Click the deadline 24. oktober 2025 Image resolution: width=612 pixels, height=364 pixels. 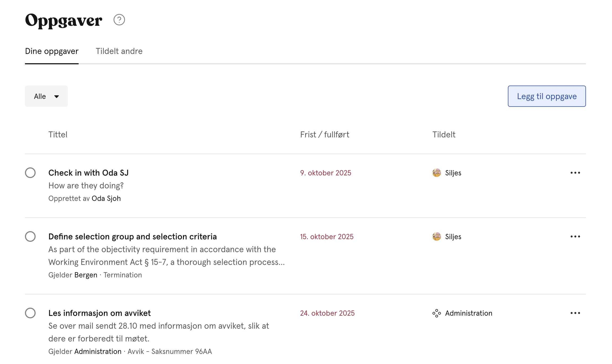click(327, 313)
